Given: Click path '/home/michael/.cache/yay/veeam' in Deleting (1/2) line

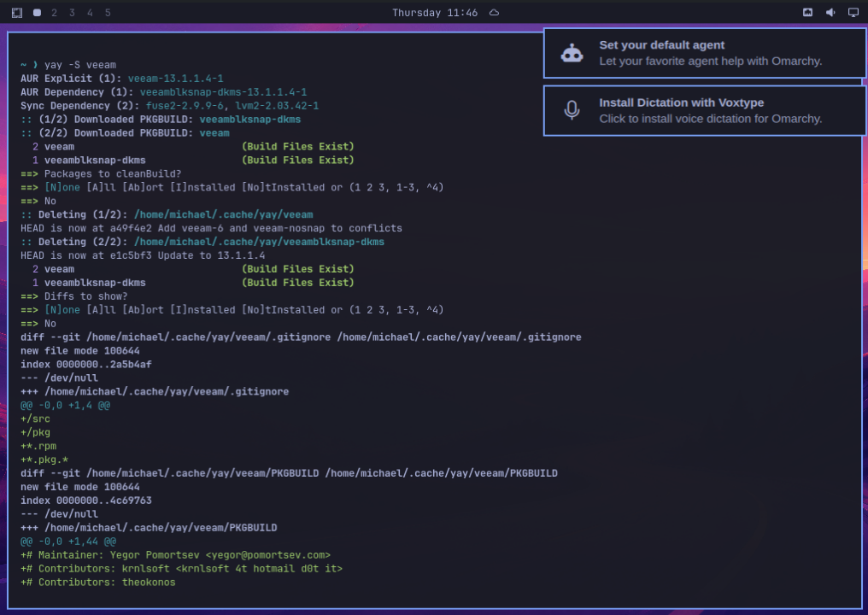Looking at the screenshot, I should pyautogui.click(x=223, y=214).
